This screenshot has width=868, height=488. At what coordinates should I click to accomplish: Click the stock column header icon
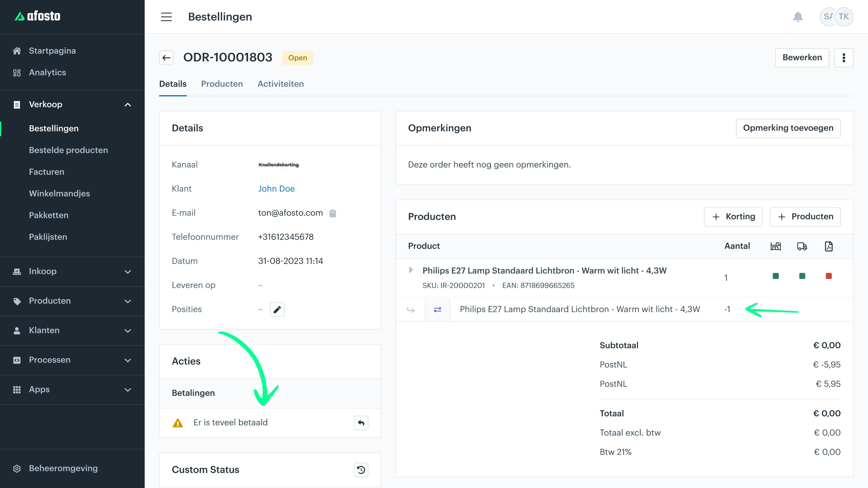pos(776,246)
